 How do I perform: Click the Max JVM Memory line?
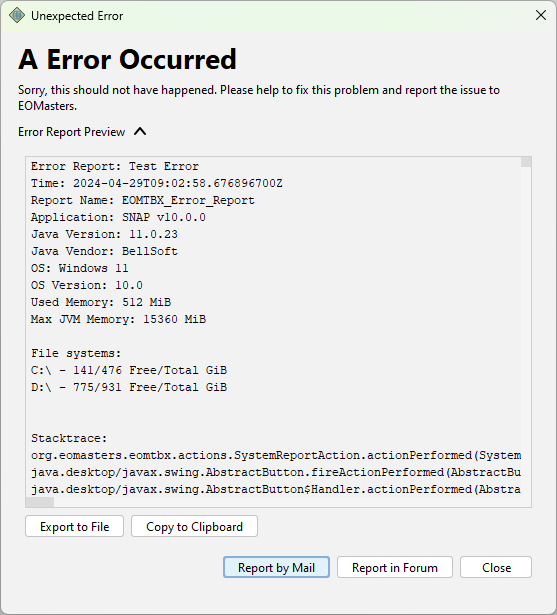tap(118, 319)
